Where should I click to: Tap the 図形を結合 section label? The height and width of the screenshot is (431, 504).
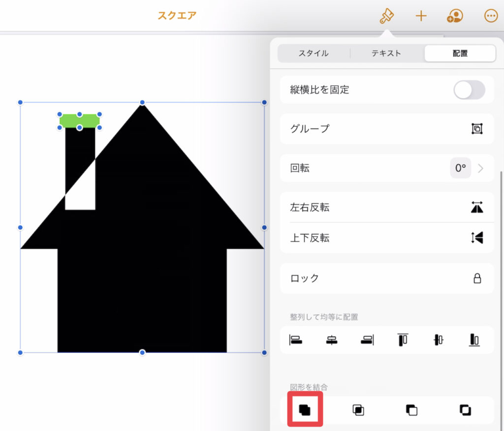(x=309, y=387)
